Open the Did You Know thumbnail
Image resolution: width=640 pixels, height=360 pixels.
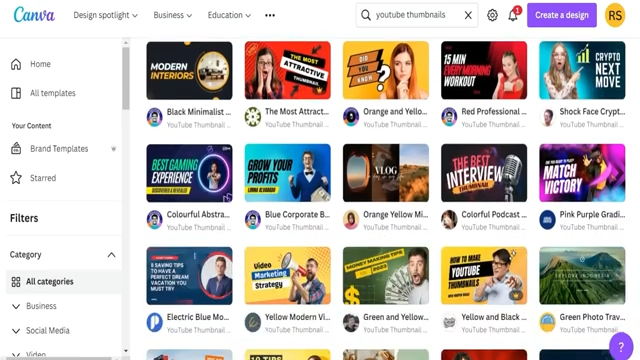click(x=386, y=70)
